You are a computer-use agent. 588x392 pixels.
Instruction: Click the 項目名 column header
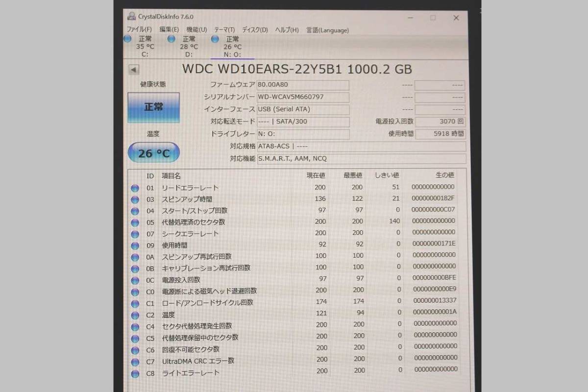click(171, 175)
